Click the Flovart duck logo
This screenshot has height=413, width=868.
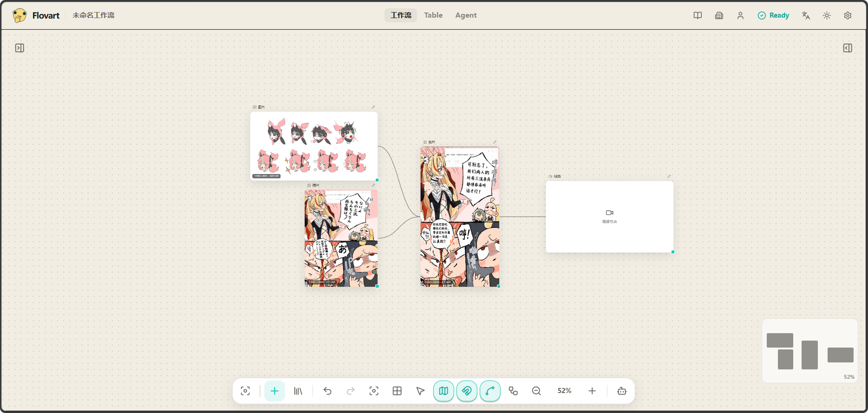[20, 15]
